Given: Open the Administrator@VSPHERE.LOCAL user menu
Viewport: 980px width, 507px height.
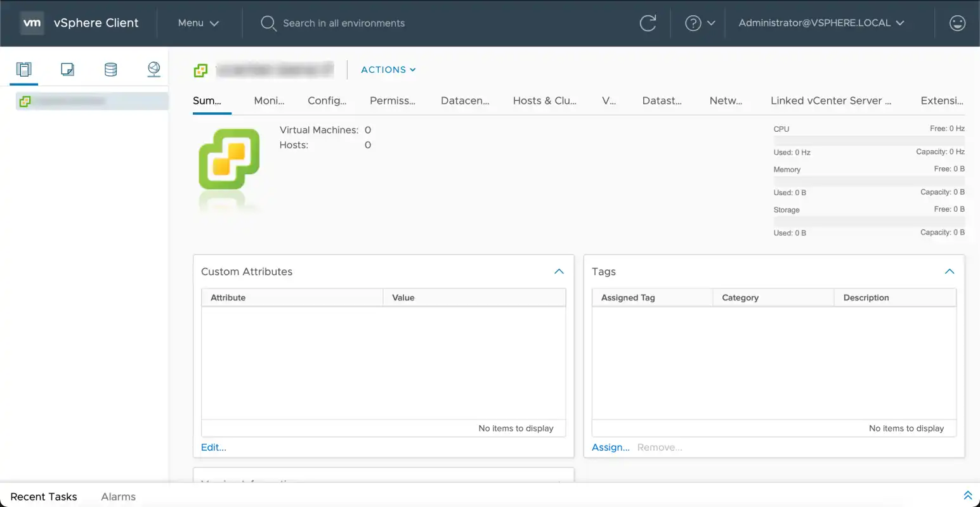Looking at the screenshot, I should 821,23.
